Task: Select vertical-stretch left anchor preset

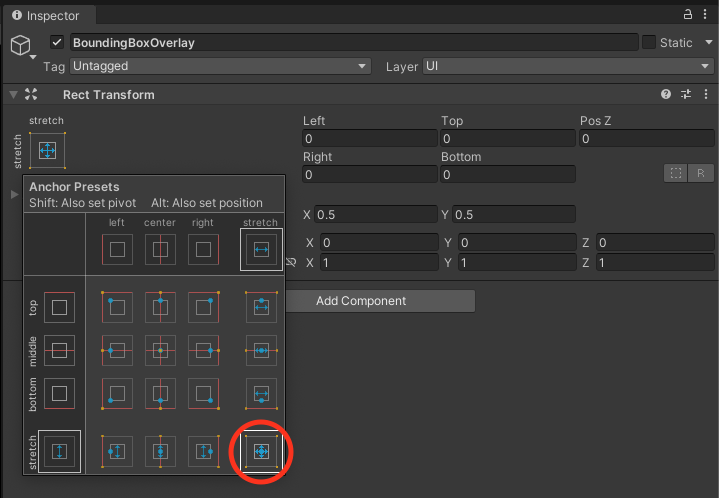Action: pyautogui.click(x=117, y=451)
